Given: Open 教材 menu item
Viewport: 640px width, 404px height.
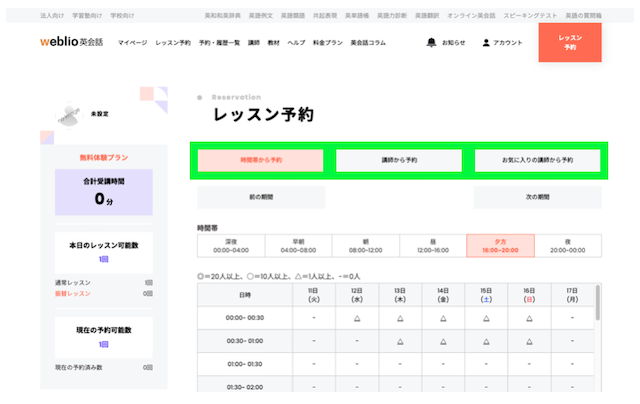Looking at the screenshot, I should point(273,42).
